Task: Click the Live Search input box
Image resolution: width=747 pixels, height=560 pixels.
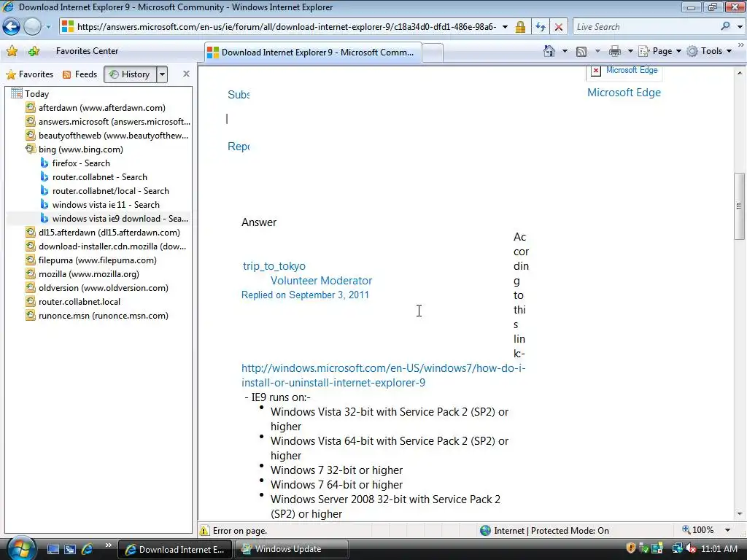Action: pyautogui.click(x=646, y=27)
